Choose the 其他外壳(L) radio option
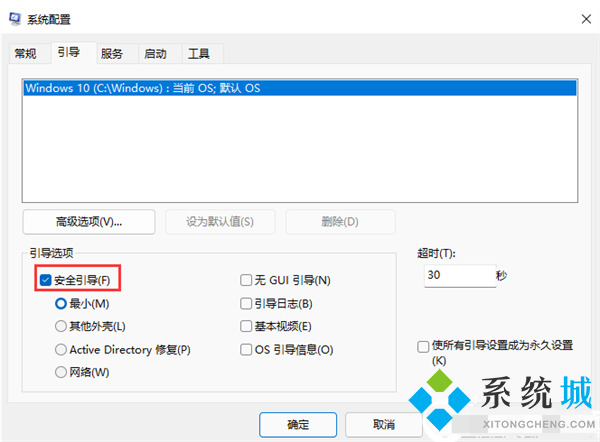The width and height of the screenshot is (600, 442). click(x=61, y=326)
